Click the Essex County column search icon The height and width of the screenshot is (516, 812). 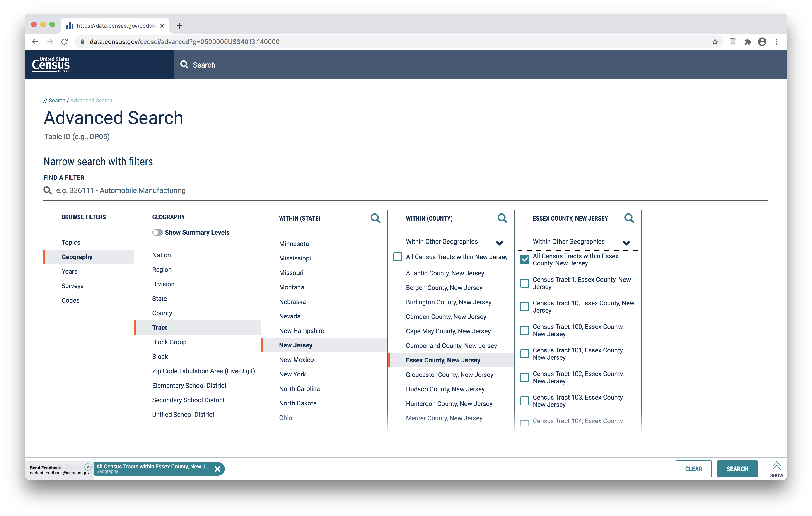click(x=629, y=218)
